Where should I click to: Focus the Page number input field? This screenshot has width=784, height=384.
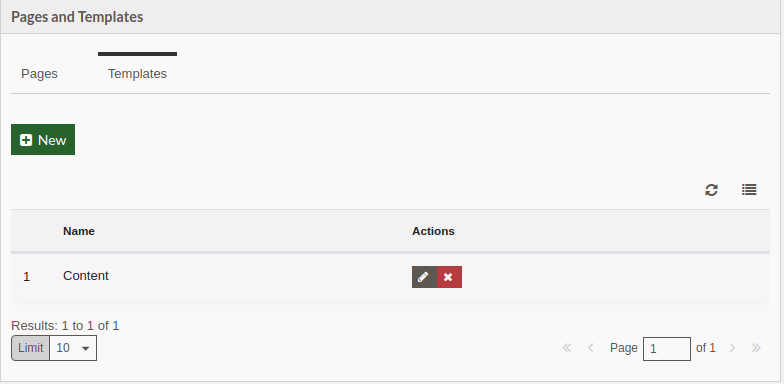[667, 348]
